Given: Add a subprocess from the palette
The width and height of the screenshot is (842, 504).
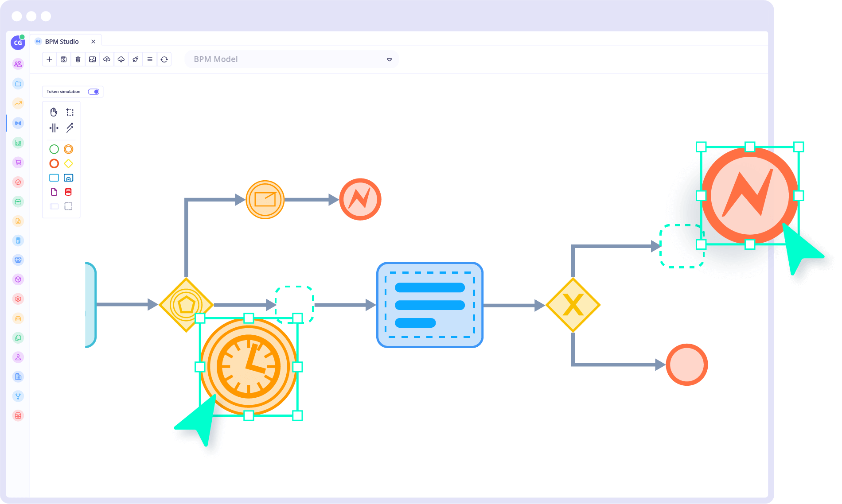Looking at the screenshot, I should point(68,178).
